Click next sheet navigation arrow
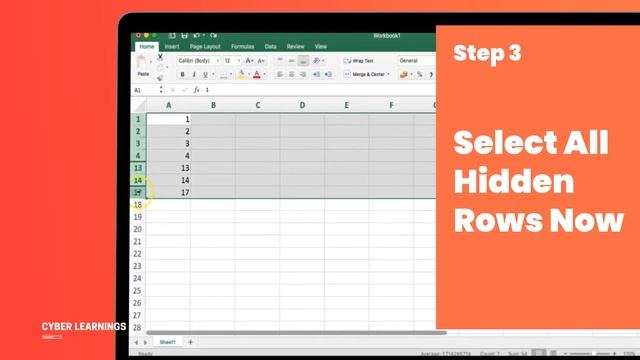Image resolution: width=640 pixels, height=360 pixels. coord(145,342)
